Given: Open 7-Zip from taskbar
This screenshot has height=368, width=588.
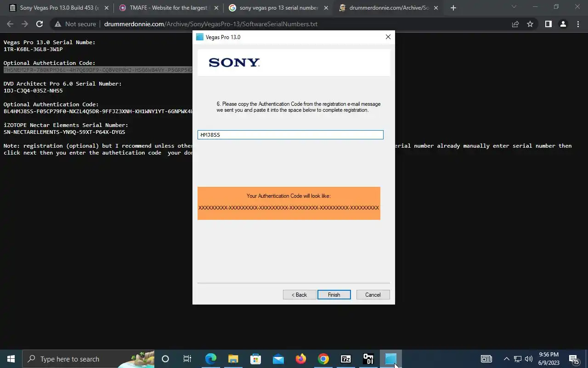Looking at the screenshot, I should click(x=345, y=359).
